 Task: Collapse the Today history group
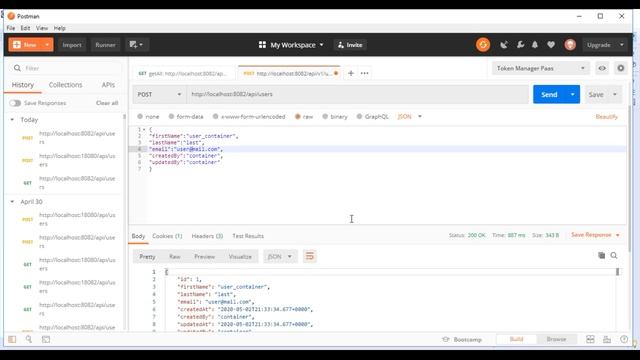click(12, 120)
